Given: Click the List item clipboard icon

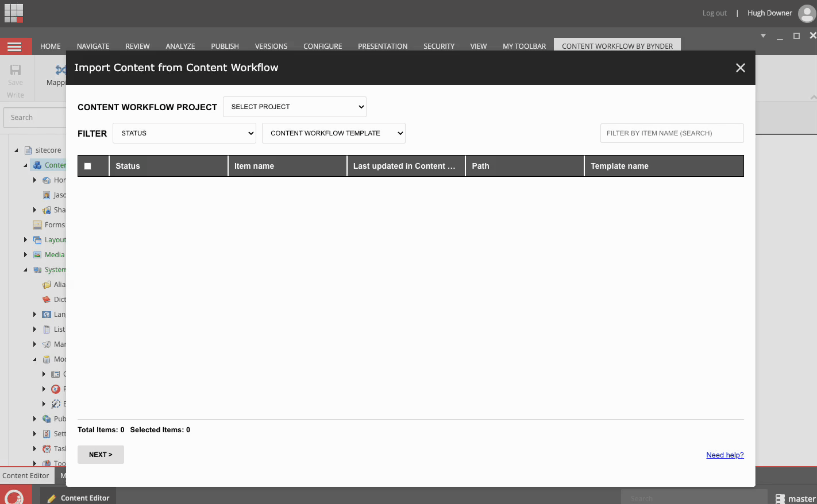Looking at the screenshot, I should click(x=47, y=329).
